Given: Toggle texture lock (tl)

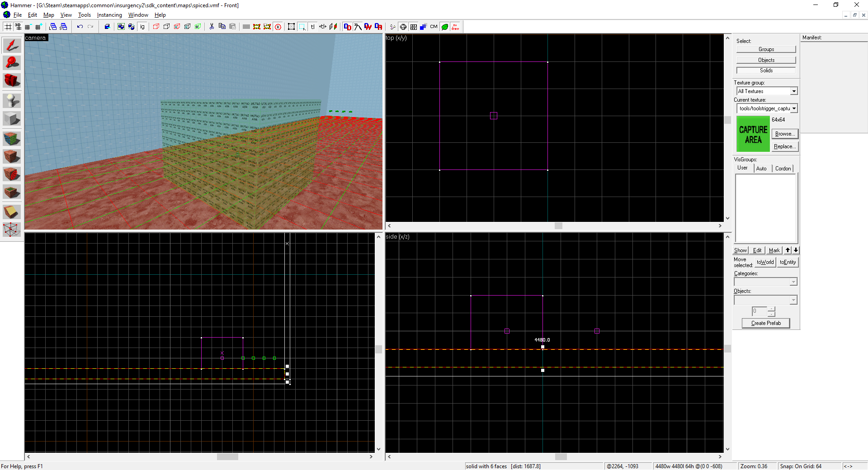Looking at the screenshot, I should (313, 27).
